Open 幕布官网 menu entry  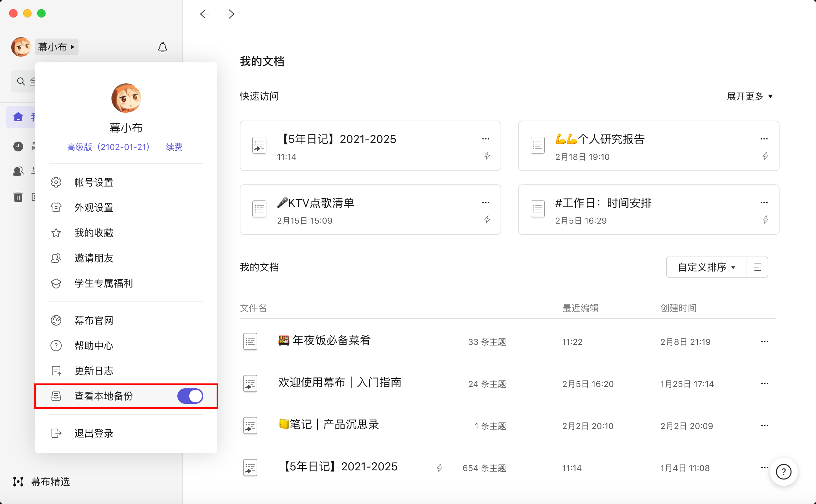point(126,320)
